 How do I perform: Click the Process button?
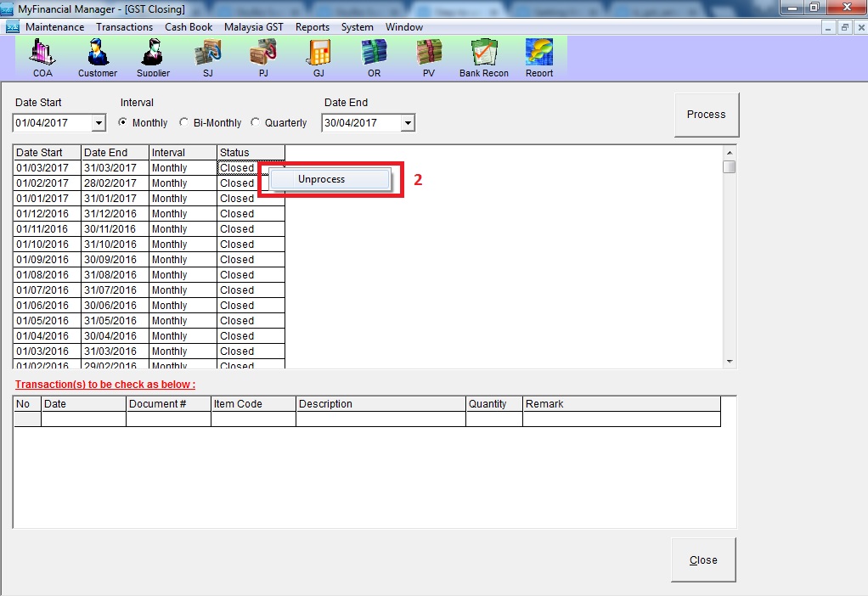point(706,115)
